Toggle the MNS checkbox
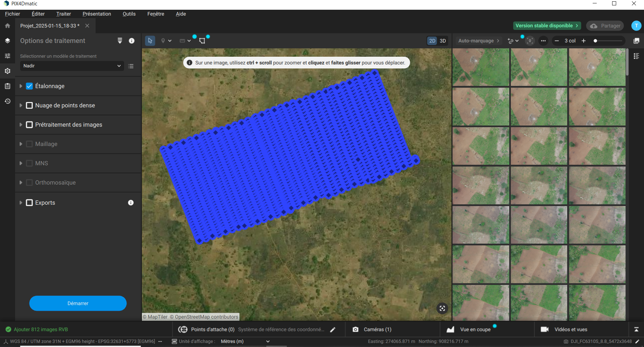 tap(30, 163)
